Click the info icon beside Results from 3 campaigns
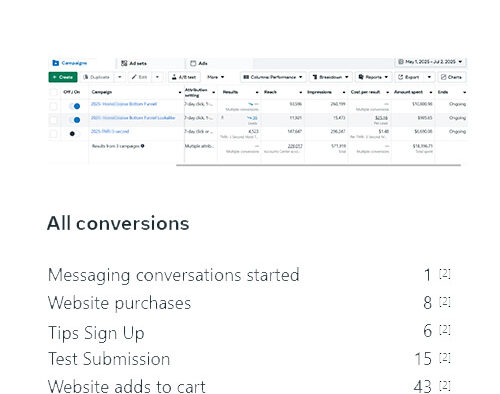500x394 pixels. [x=143, y=146]
